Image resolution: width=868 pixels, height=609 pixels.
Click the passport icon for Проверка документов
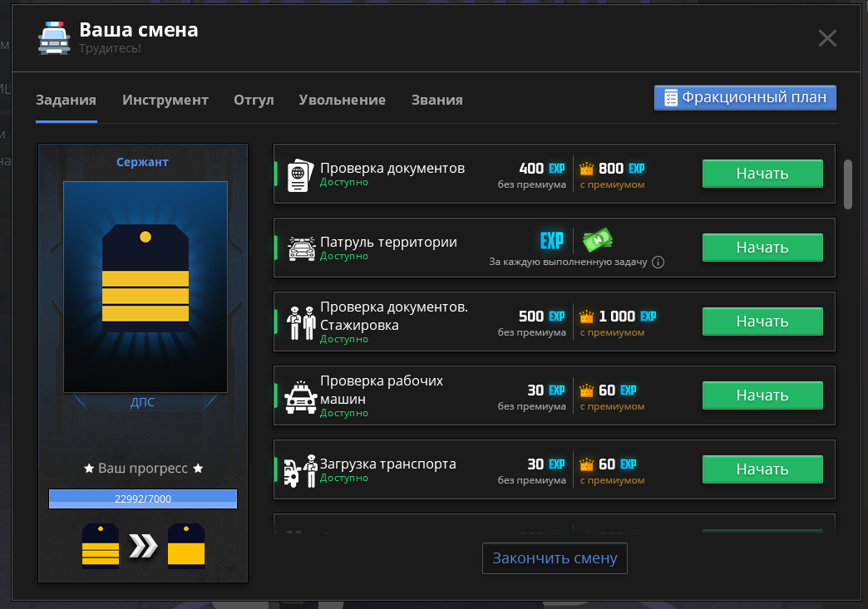[x=301, y=175]
